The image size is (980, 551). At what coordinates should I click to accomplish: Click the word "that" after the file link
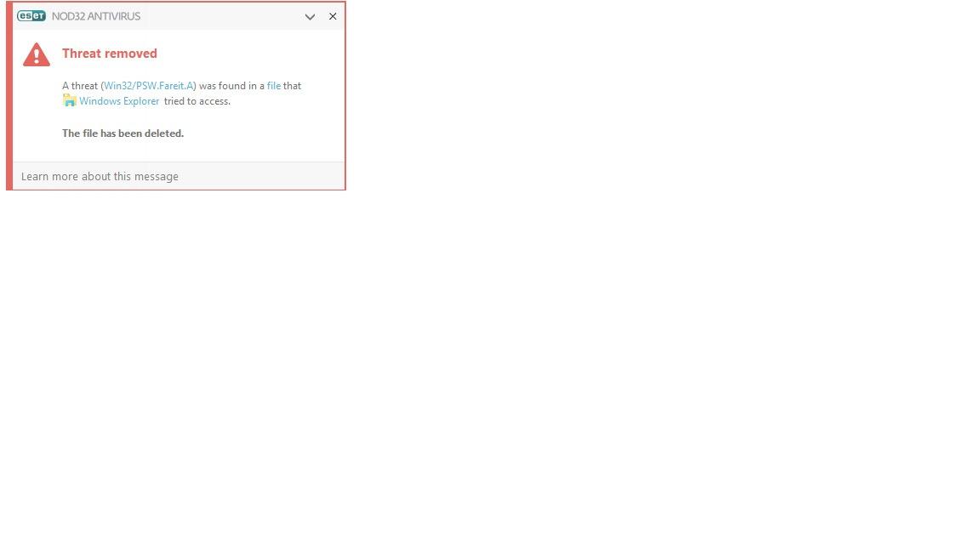293,86
